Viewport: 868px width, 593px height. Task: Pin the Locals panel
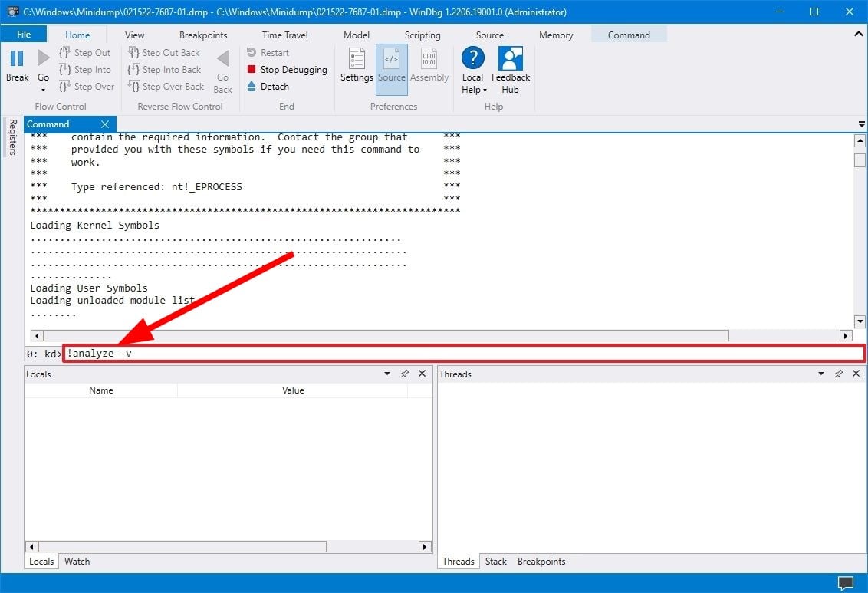[x=405, y=374]
